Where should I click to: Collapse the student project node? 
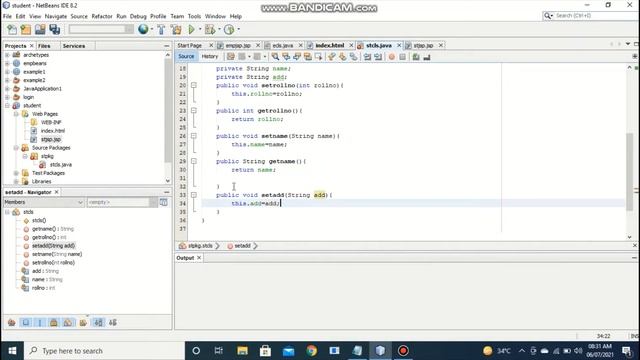pyautogui.click(x=7, y=106)
